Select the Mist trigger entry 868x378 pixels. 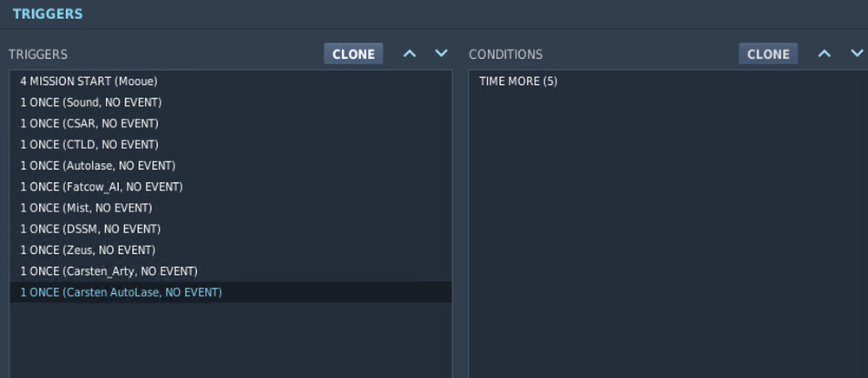click(x=86, y=208)
